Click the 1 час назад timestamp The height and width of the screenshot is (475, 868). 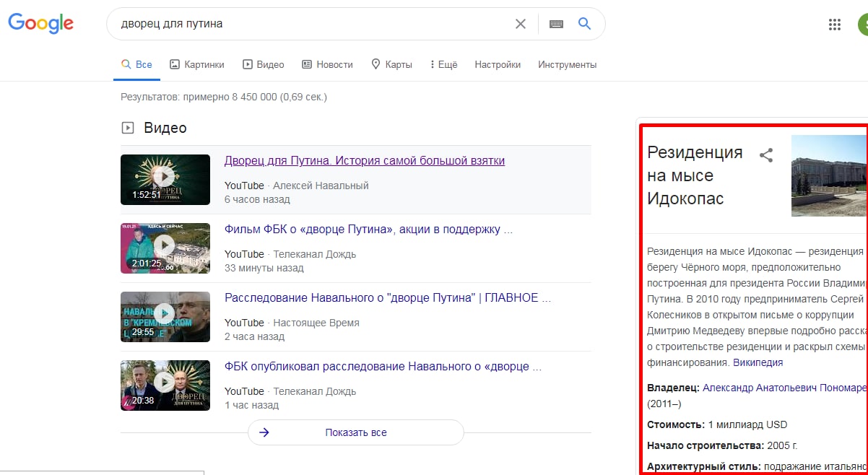pyautogui.click(x=251, y=405)
